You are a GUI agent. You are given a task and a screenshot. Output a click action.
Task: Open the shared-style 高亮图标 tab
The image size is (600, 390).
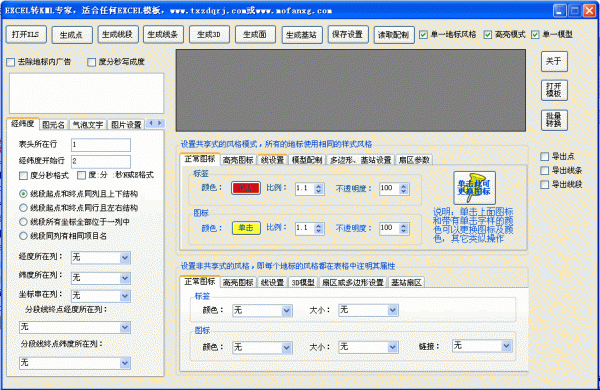pyautogui.click(x=238, y=160)
